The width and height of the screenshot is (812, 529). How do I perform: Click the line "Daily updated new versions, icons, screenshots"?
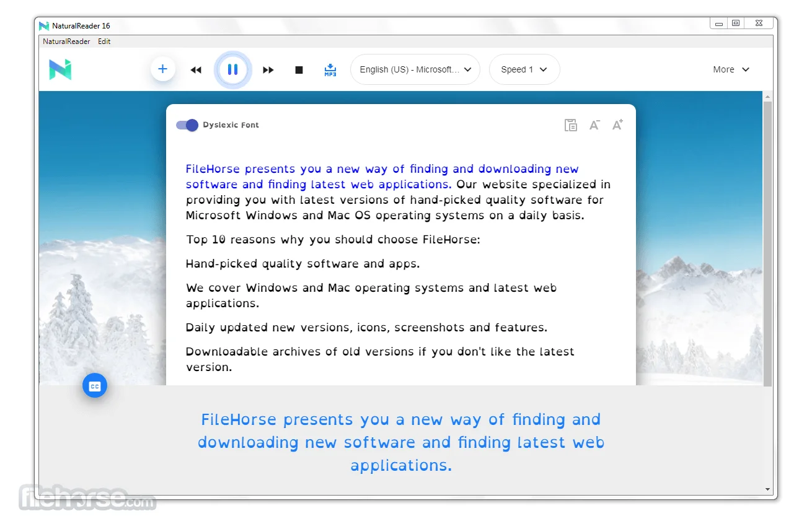(366, 328)
